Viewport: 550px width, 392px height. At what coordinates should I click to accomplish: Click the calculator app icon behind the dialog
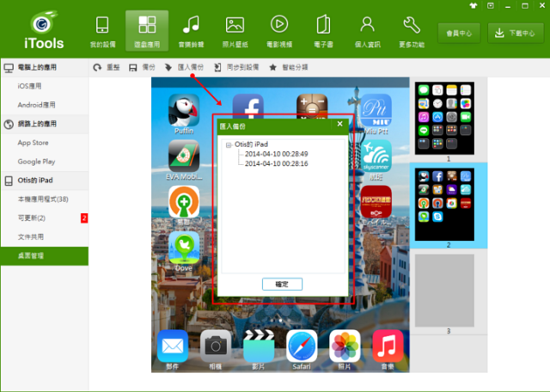point(312,105)
